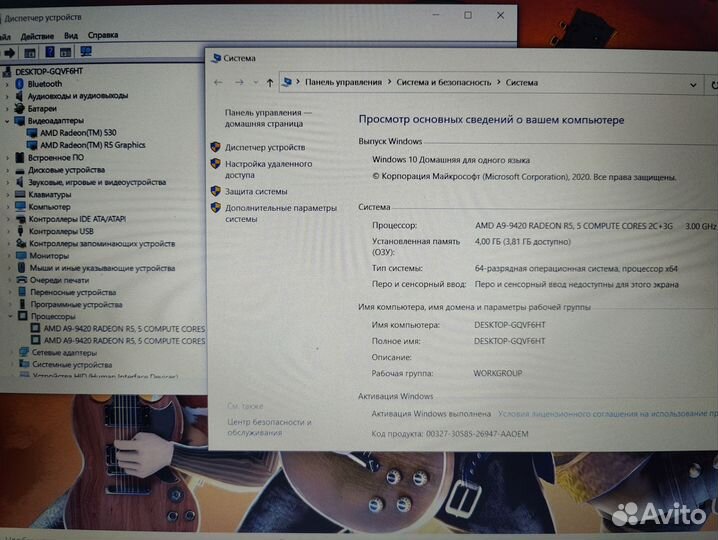Viewport: 718px width, 540px height.
Task: Click shield icon beside Дополнительные параметры системы
Action: (x=216, y=207)
